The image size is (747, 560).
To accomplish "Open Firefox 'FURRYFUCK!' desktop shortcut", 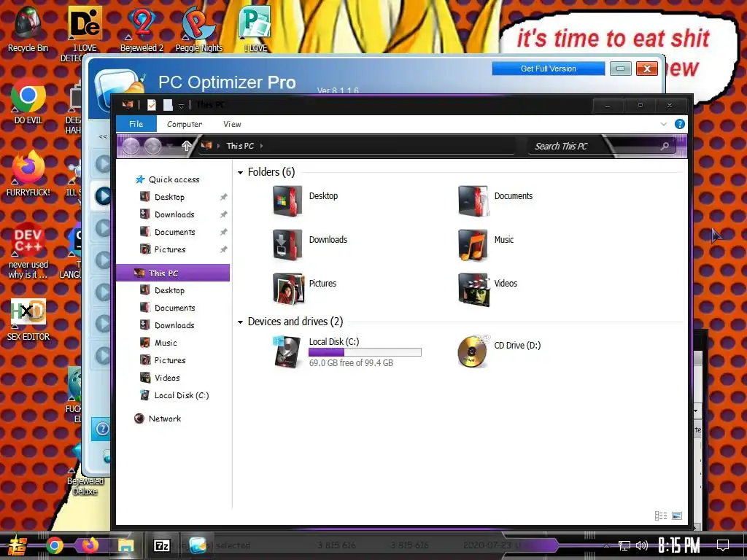I will (28, 174).
